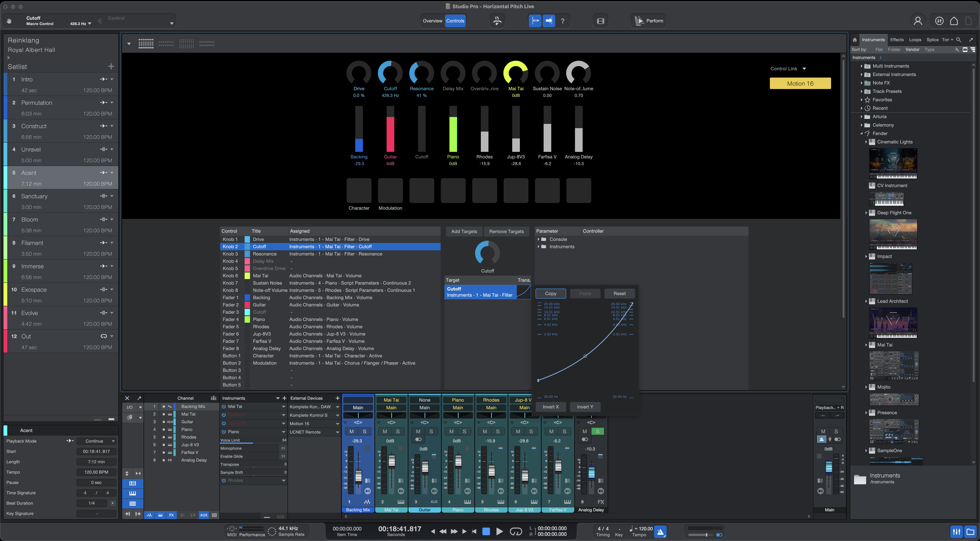Viewport: 980px width, 541px height.
Task: Click the Start time field 00:18:41.817
Action: (96, 452)
